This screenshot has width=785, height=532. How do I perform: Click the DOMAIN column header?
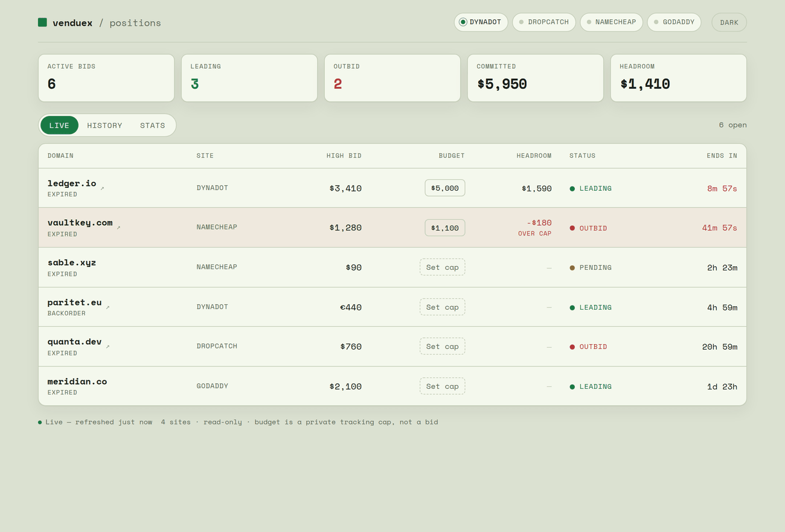click(x=60, y=156)
